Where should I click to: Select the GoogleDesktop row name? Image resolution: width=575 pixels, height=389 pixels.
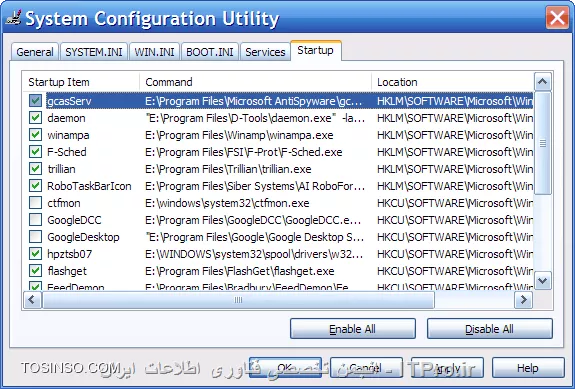pyautogui.click(x=83, y=237)
